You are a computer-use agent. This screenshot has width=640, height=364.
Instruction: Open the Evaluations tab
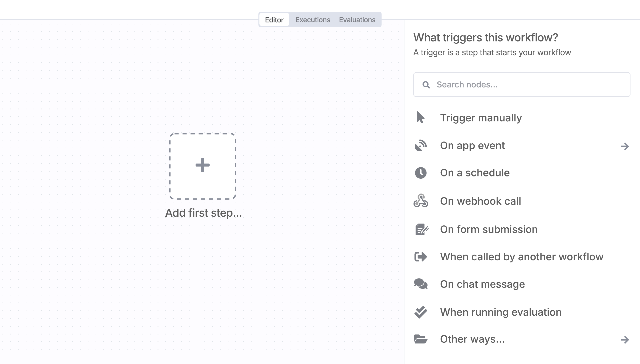point(357,20)
